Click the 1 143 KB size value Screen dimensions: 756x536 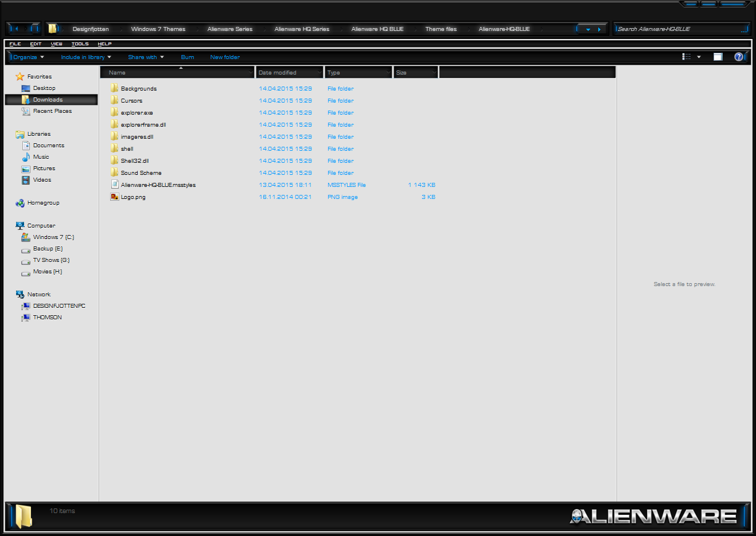(422, 185)
